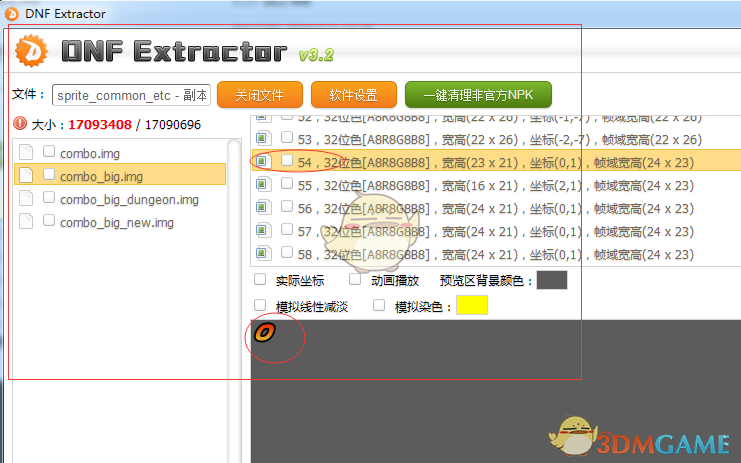Click image icon of frame row 53
The width and height of the screenshot is (741, 463).
(x=263, y=138)
